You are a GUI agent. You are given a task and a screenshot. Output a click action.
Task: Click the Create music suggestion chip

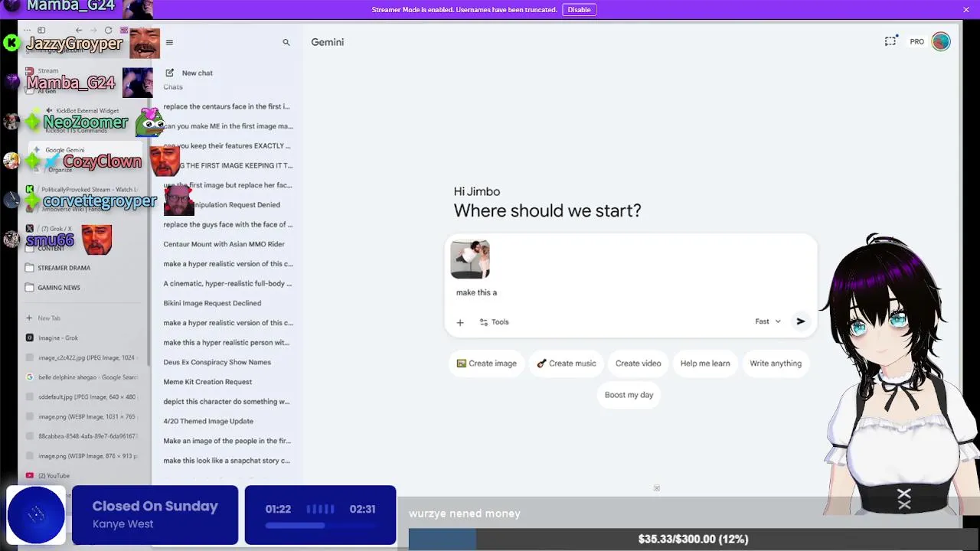[567, 364]
